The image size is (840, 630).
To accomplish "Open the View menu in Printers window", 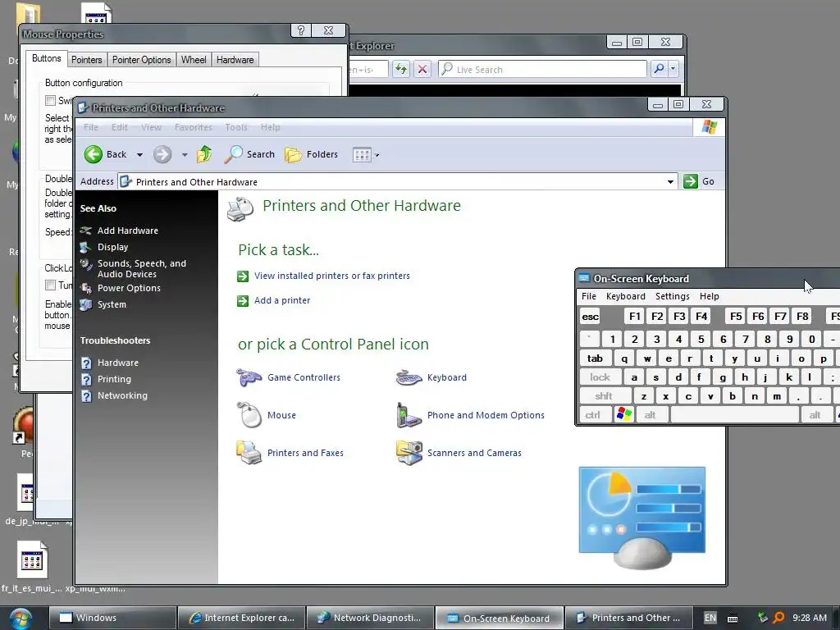I will (x=151, y=127).
